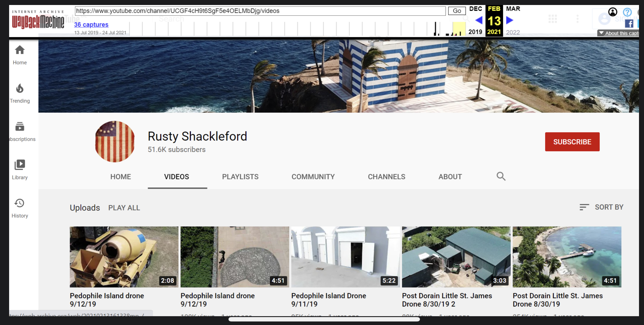Open the Home sidebar icon
Viewport: 644px width, 325px height.
coord(20,50)
